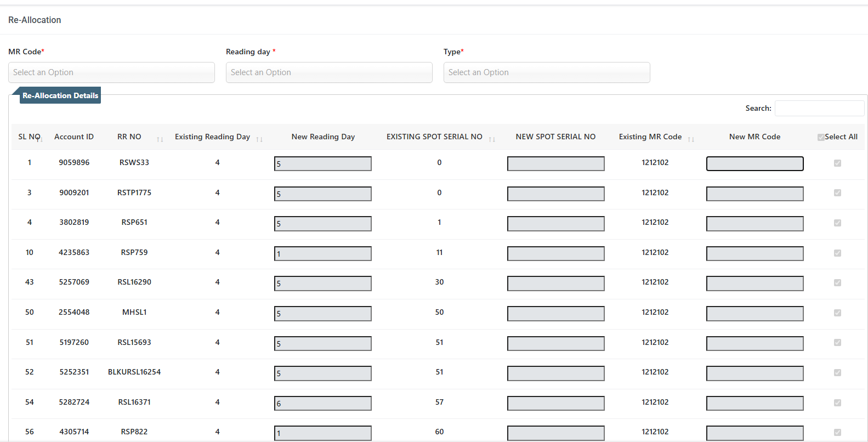Toggle checkbox for account 5282724 row
This screenshot has height=442, width=868.
point(837,403)
